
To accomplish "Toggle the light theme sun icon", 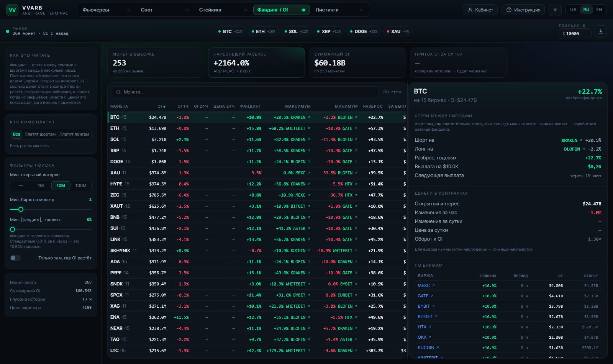I will coord(555,10).
